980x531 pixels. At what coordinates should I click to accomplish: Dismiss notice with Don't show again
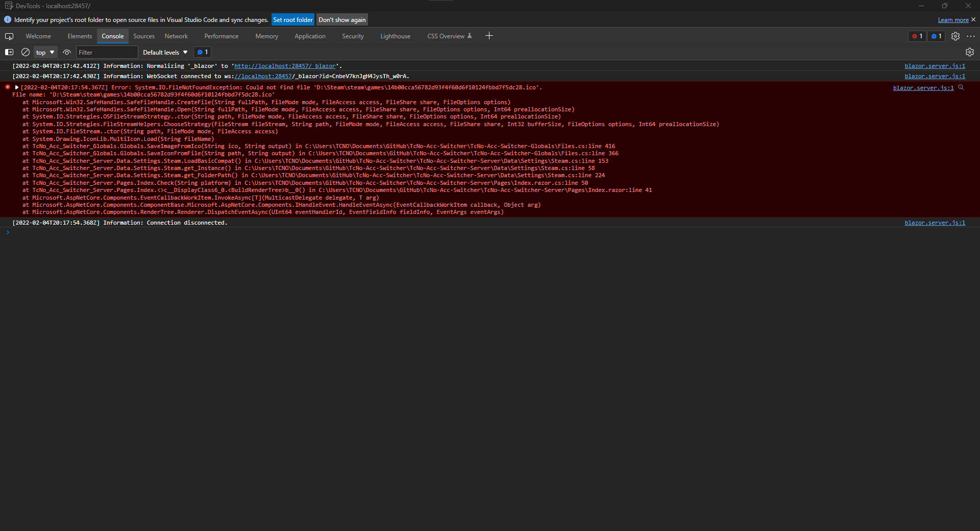(x=342, y=19)
